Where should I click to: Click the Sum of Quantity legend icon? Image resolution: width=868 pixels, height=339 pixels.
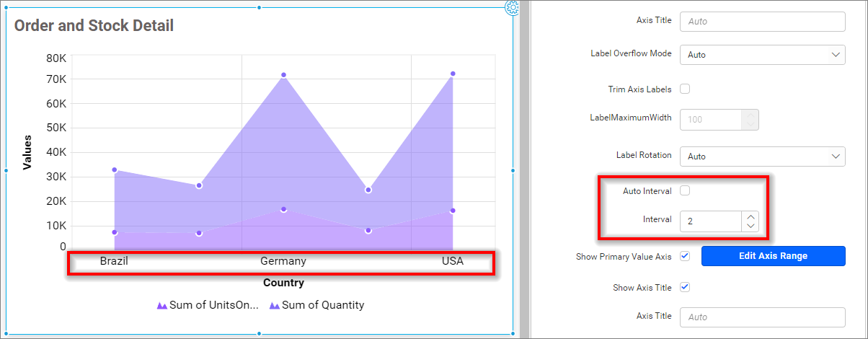[275, 306]
